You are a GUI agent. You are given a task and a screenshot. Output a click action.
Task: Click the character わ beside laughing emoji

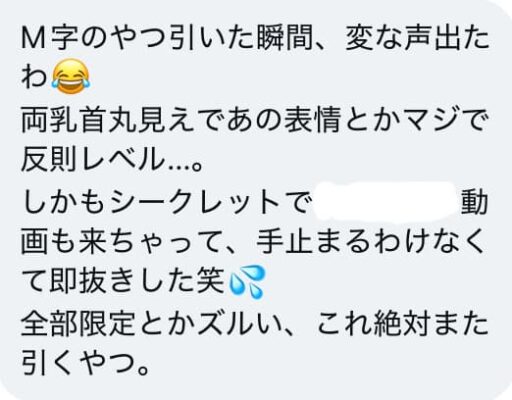(x=34, y=77)
